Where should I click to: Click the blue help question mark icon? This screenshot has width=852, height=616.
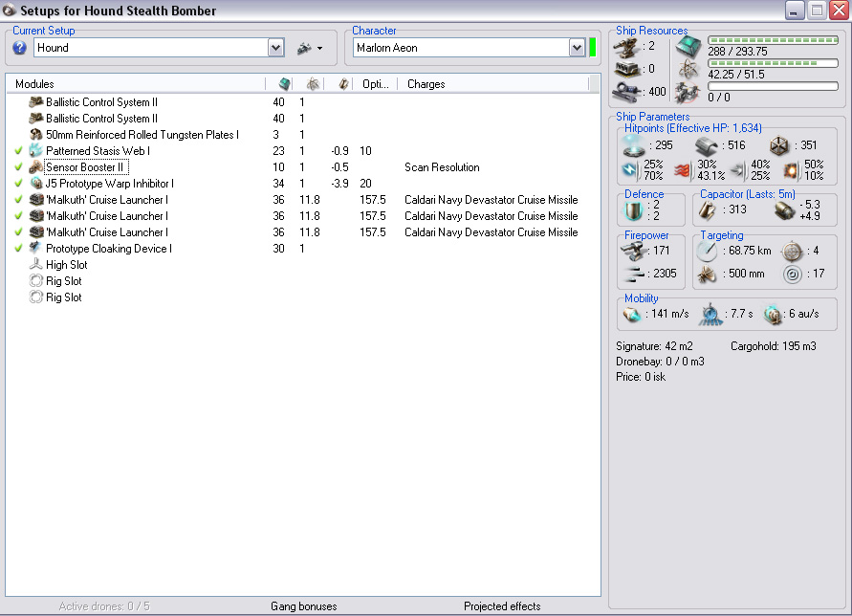tap(19, 48)
